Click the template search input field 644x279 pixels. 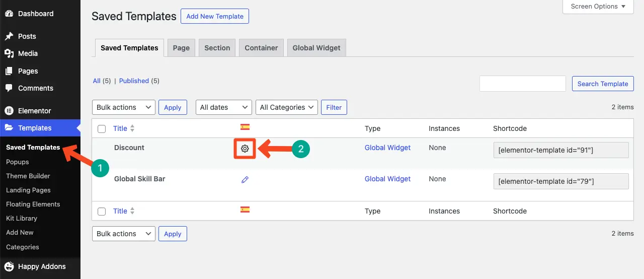click(523, 84)
